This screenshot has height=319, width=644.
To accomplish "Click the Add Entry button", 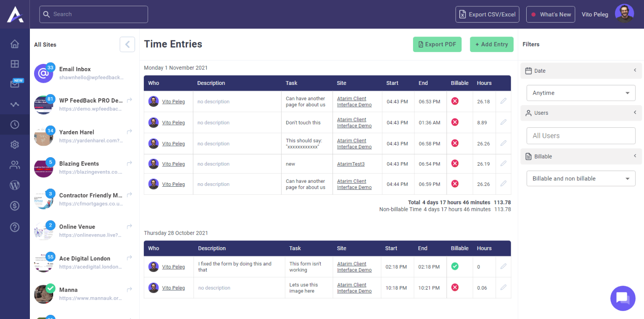I will tap(491, 45).
